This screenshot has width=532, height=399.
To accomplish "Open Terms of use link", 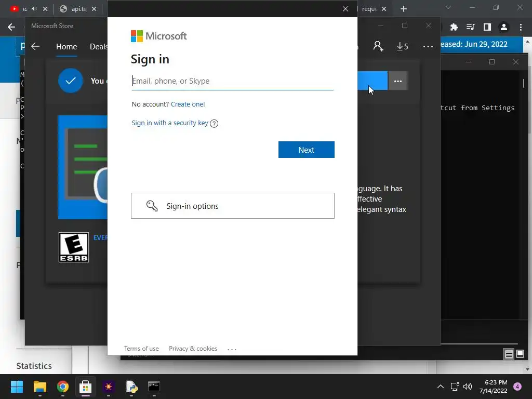I will point(141,349).
